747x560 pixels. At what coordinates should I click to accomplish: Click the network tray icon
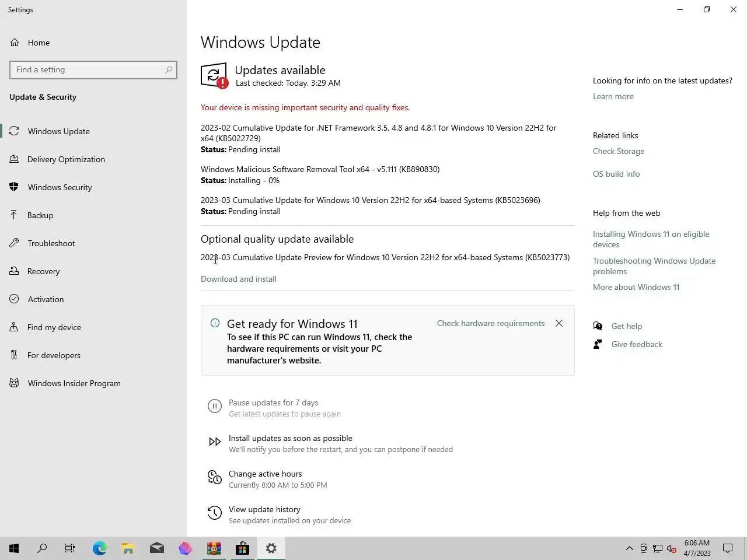pos(658,548)
